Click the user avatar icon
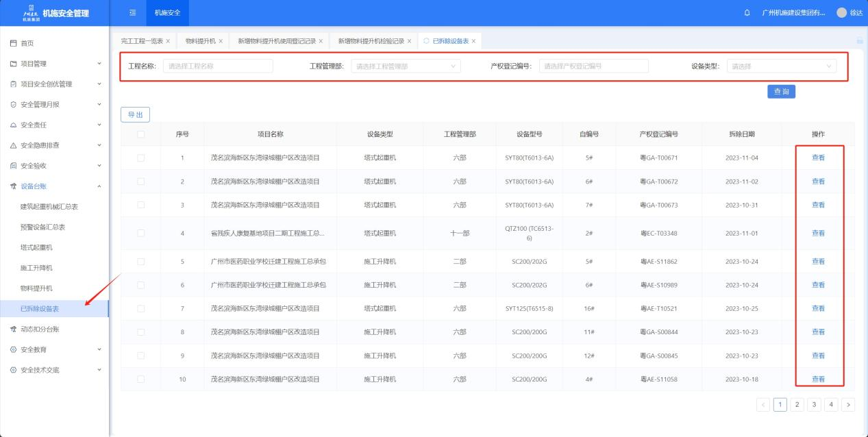Image resolution: width=868 pixels, height=437 pixels. [x=842, y=13]
